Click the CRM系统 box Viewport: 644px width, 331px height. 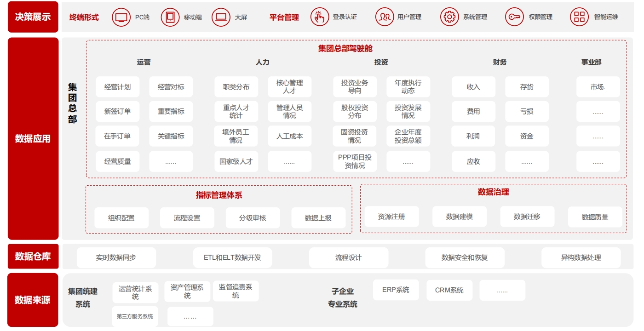pyautogui.click(x=449, y=290)
